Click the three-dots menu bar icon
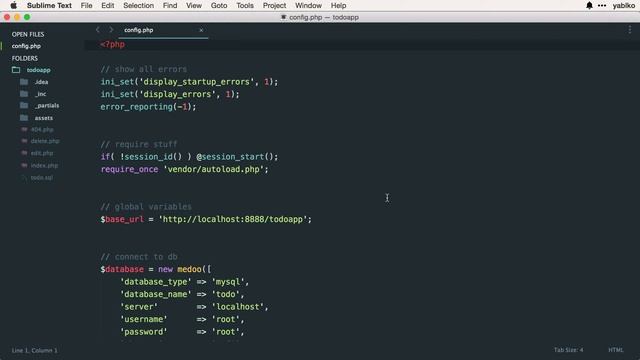The image size is (640, 360). coord(602,5)
